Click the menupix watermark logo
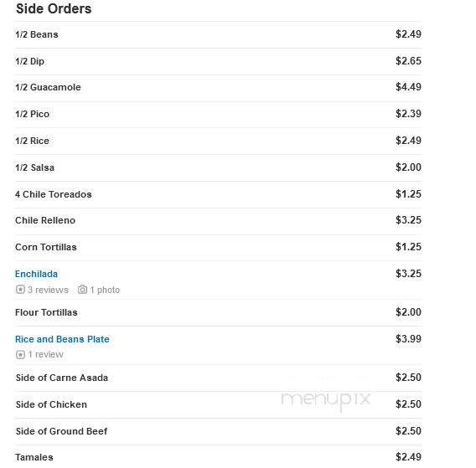Screen dimensions: 476x468 [326, 399]
